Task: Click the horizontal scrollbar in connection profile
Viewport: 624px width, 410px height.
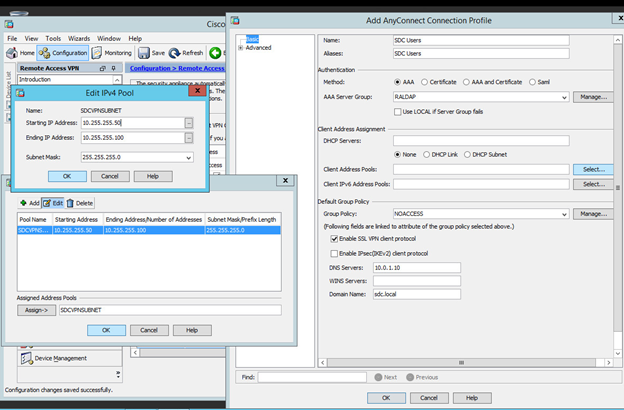Action: click(270, 362)
